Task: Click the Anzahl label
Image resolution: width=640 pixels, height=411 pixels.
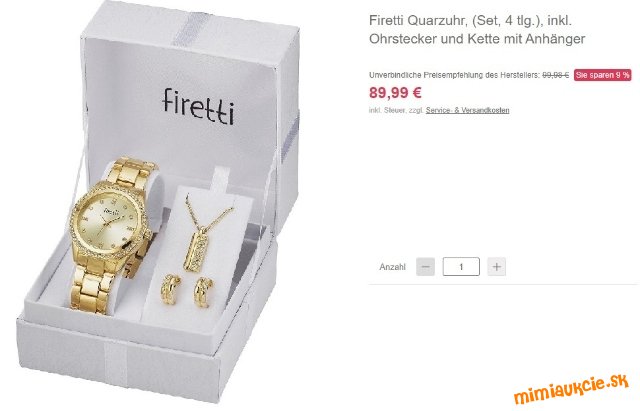Action: tap(392, 267)
